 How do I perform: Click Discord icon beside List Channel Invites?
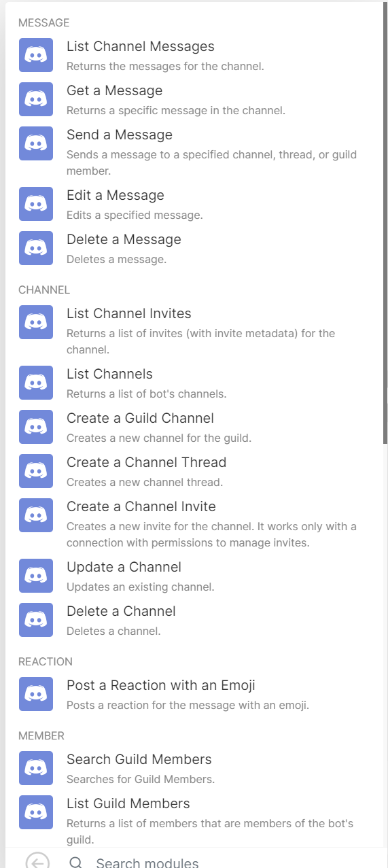(x=36, y=322)
